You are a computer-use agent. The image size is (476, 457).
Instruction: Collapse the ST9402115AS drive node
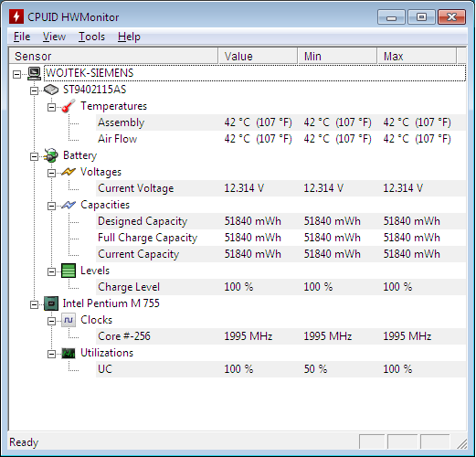(x=34, y=90)
